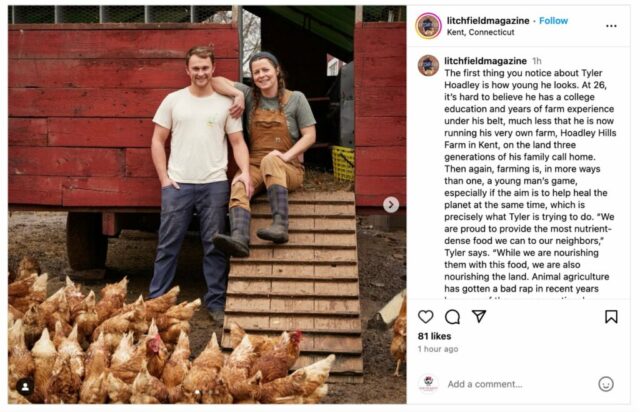Open litchfieldmagazine's story avatar in the header
640x412 pixels.
tap(428, 25)
